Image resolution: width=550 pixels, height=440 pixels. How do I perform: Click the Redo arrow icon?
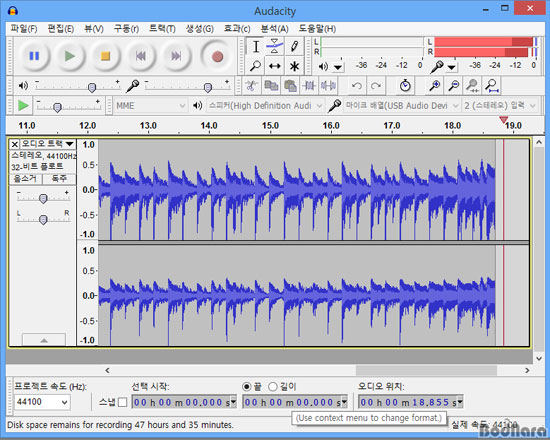(x=376, y=86)
